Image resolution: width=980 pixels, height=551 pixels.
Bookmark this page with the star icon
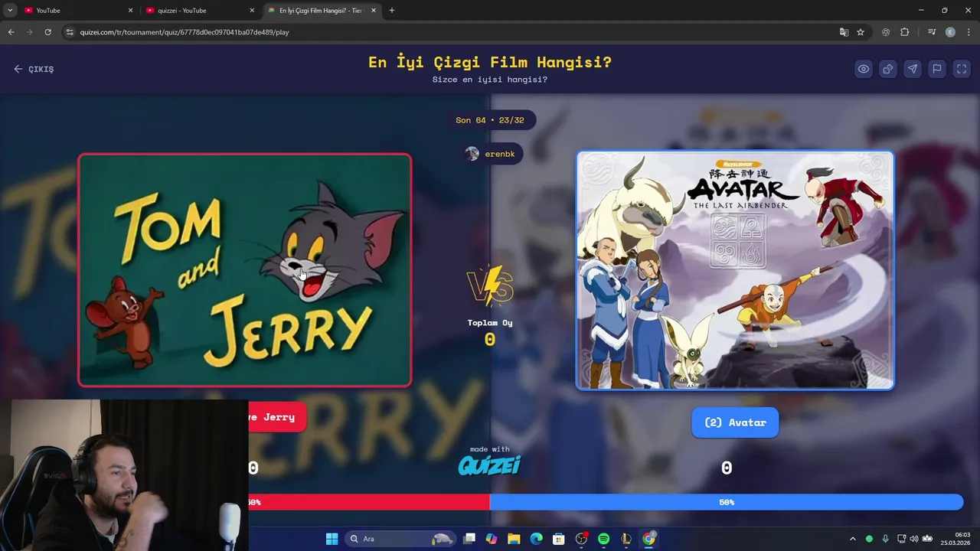click(x=861, y=32)
